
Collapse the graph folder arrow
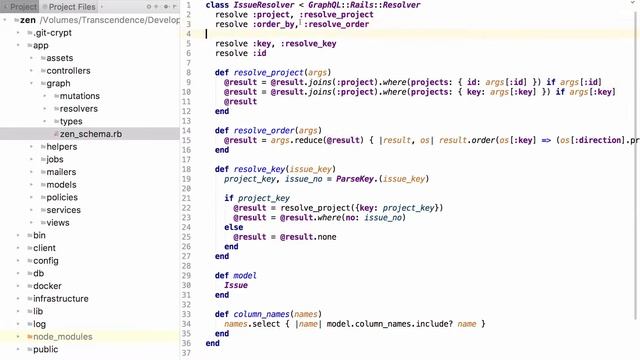(31, 83)
